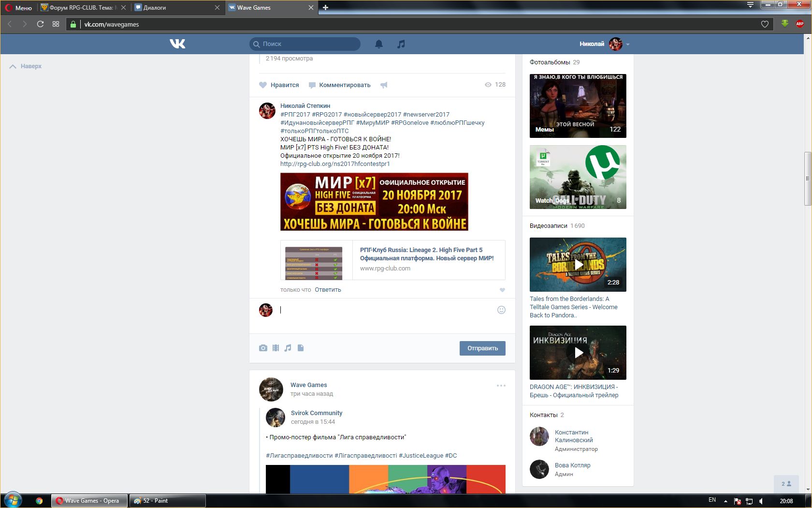This screenshot has height=508, width=812.
Task: Open Фотоальбомы section header
Action: tap(550, 62)
